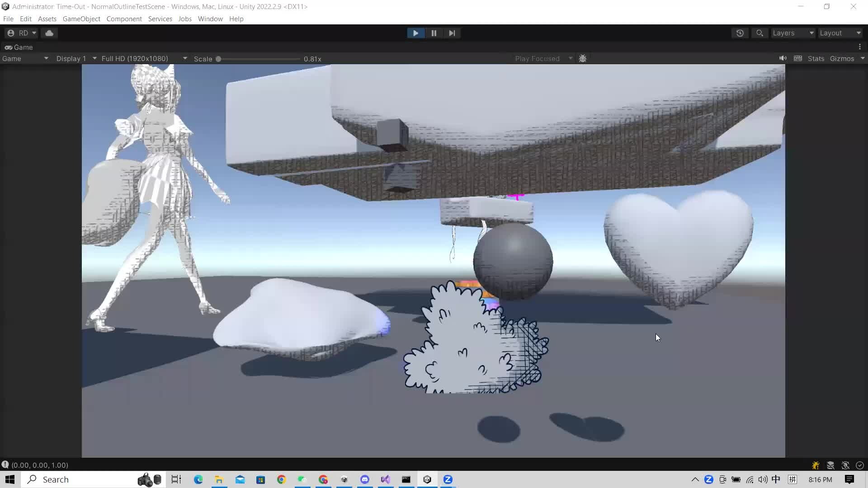The height and width of the screenshot is (488, 868).
Task: Adjust the Scale slider
Action: click(218, 59)
